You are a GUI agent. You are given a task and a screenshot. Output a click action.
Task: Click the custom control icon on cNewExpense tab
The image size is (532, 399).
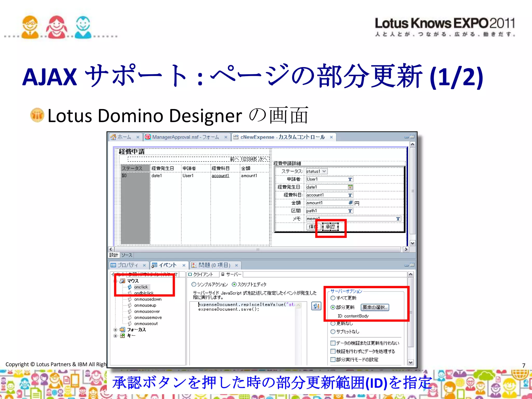(x=236, y=137)
